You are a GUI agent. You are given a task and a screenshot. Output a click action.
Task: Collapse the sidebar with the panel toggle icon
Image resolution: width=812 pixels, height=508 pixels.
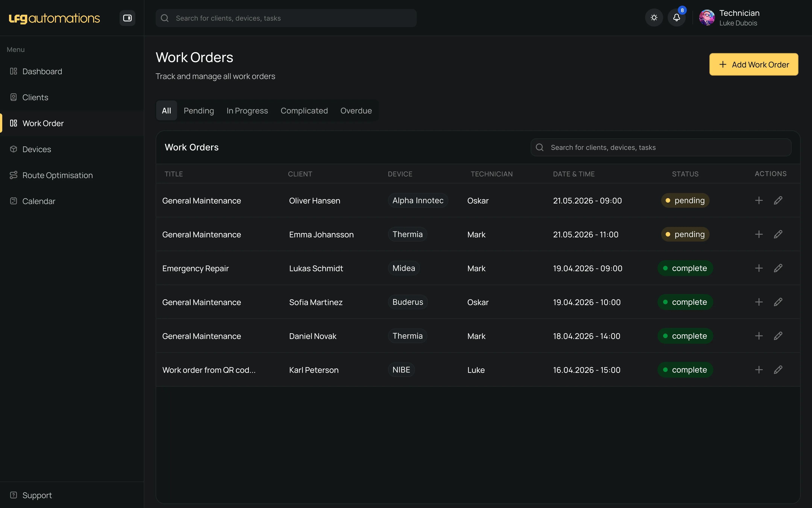(x=127, y=18)
